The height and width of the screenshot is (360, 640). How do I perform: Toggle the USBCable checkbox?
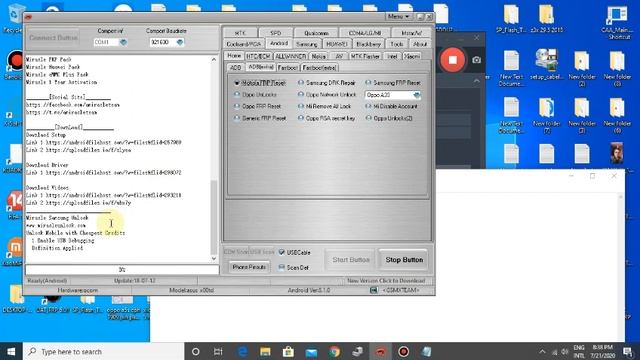tap(281, 253)
